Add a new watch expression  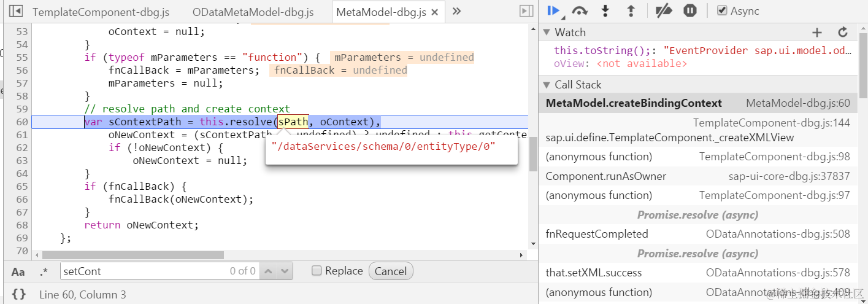816,33
